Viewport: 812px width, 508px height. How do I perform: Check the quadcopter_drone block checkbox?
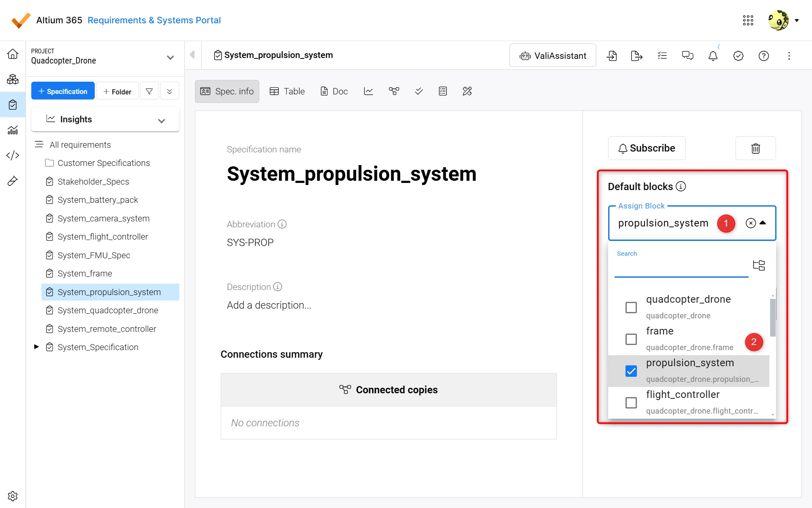[x=631, y=307]
